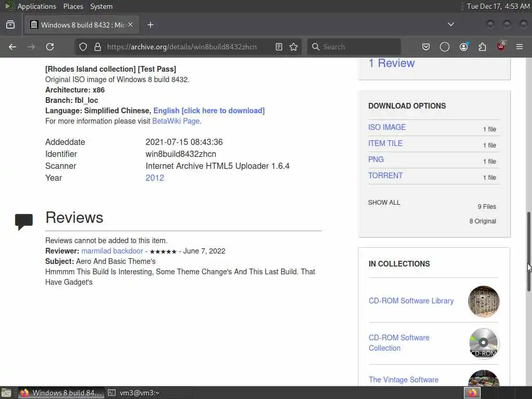The height and width of the screenshot is (399, 532).
Task: Expand the list-all-tabs chevron
Action: click(450, 24)
